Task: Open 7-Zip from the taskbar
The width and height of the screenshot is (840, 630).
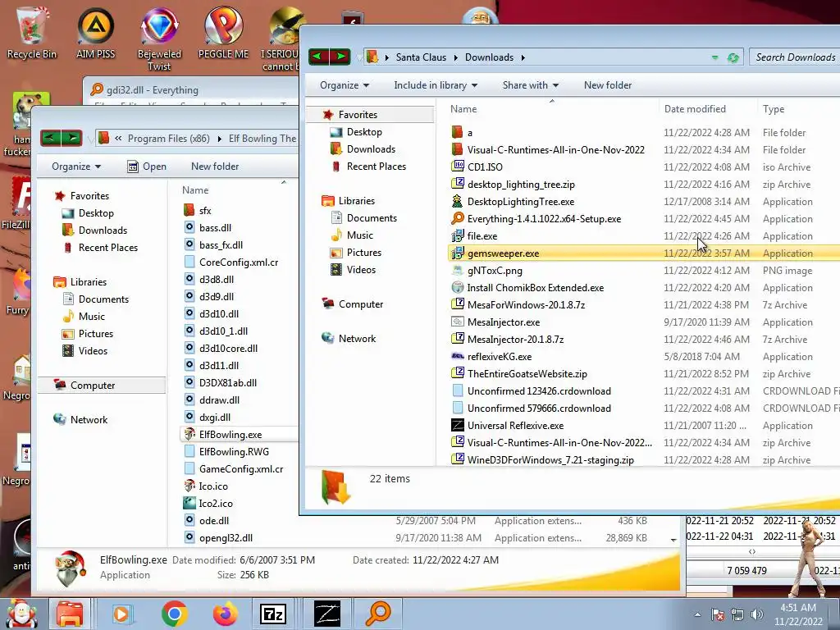Action: [x=273, y=614]
